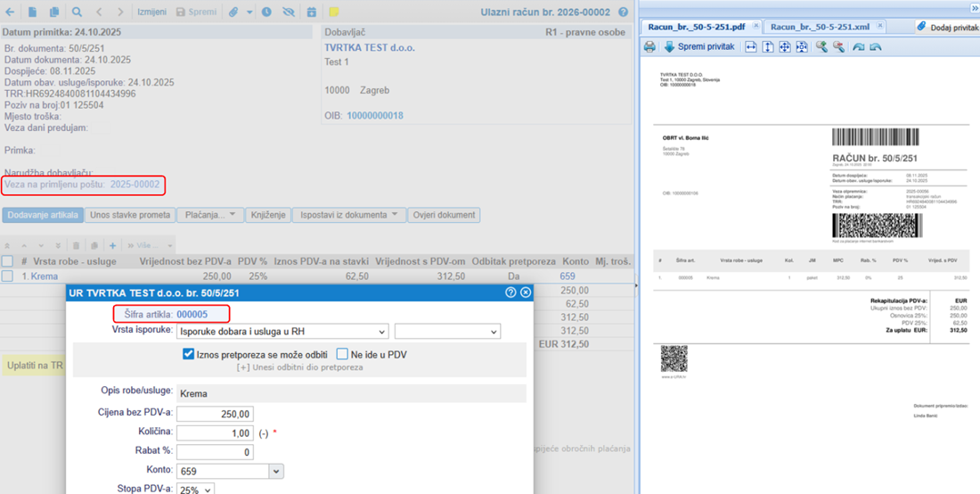This screenshot has width=980, height=494.
Task: Click the print icon in attachment viewer
Action: pos(650,47)
